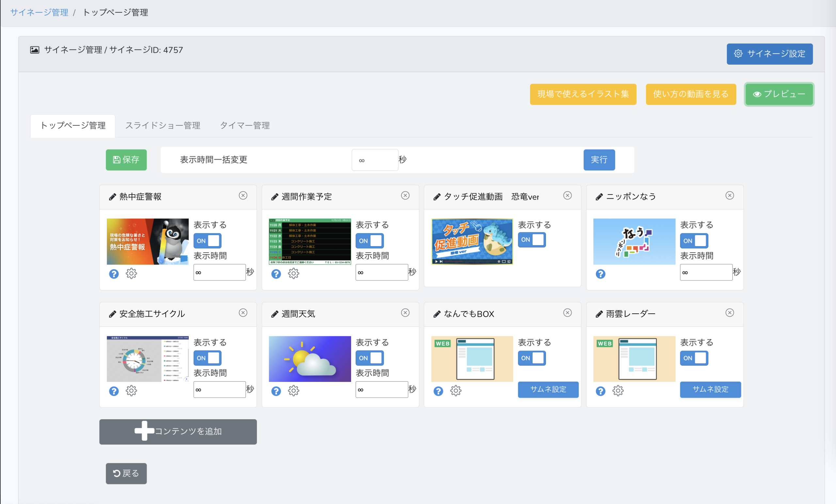Remove the 雨雲レーダー card

point(730,313)
